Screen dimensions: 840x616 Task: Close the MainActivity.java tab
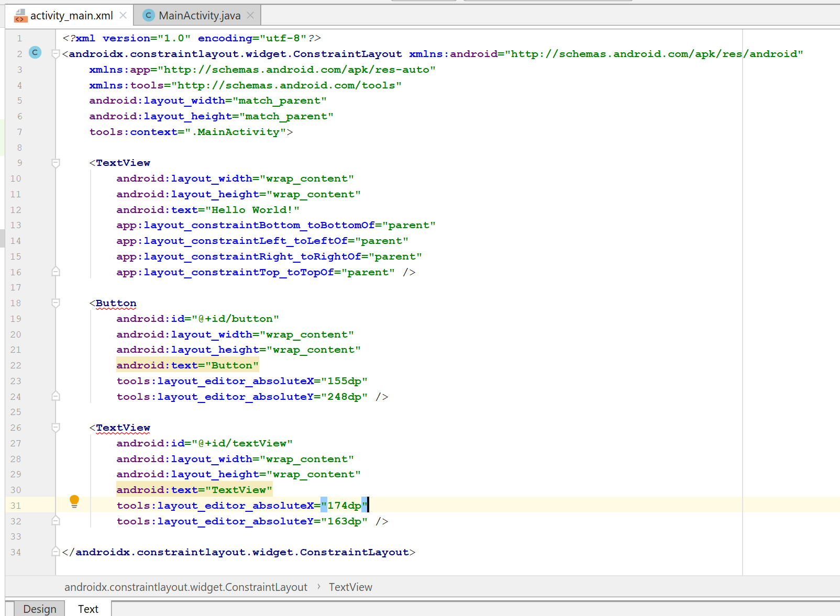click(x=250, y=15)
